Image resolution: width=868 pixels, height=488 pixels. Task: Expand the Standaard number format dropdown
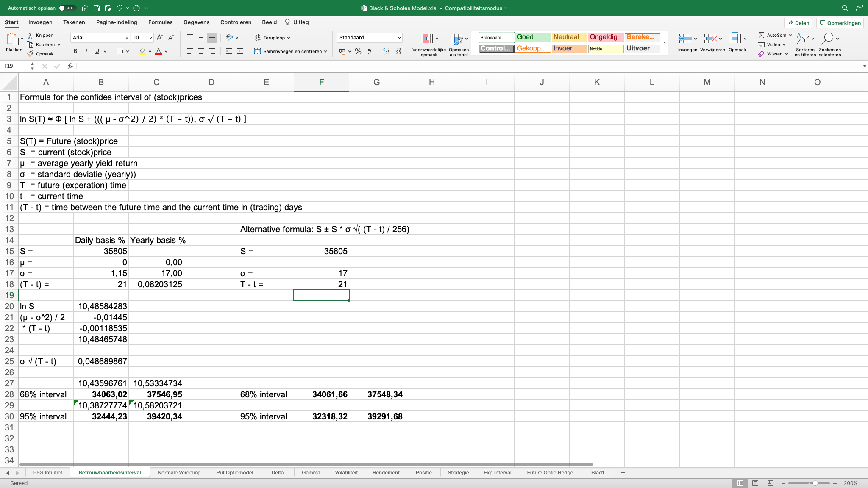click(399, 38)
